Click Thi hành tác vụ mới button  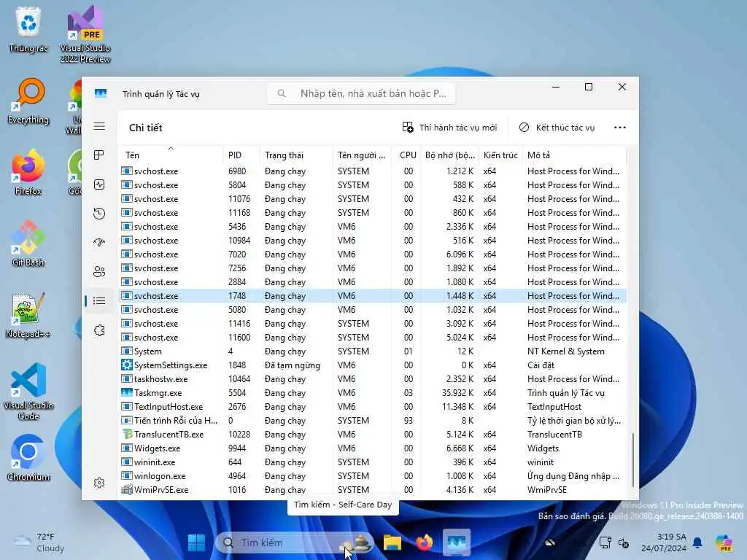coord(449,128)
